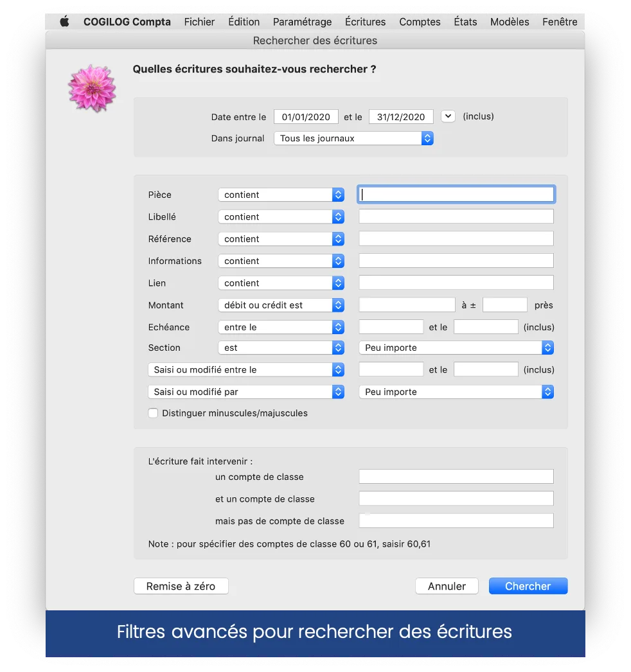Open the Informations condition dropdown

[281, 261]
